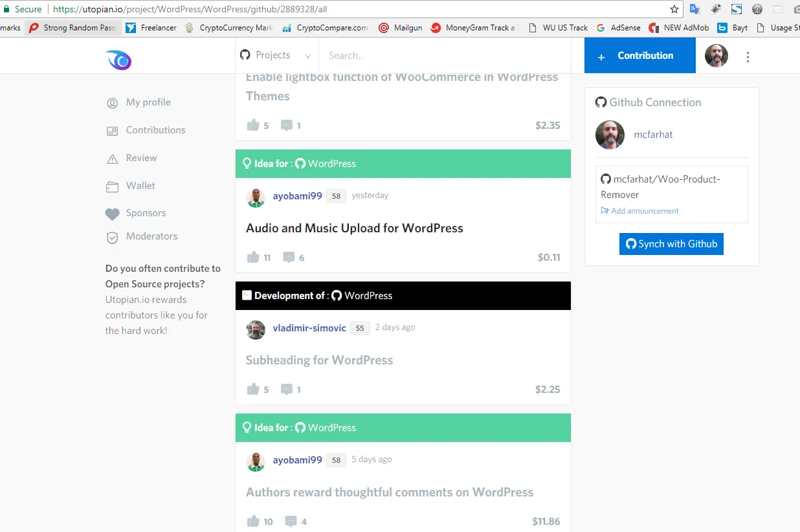Open Authors reward thoughtful comments post
This screenshot has width=800, height=532.
[x=390, y=492]
